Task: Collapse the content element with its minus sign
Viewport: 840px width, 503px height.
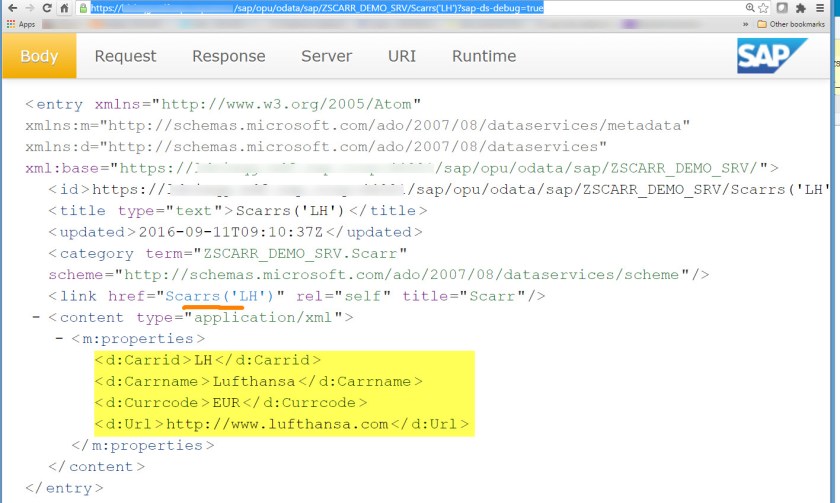Action: click(36, 317)
